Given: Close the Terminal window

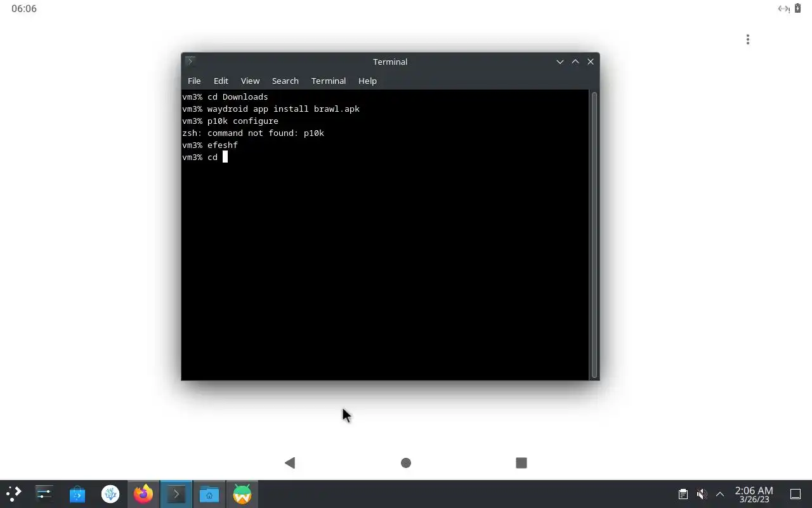Looking at the screenshot, I should [591, 62].
